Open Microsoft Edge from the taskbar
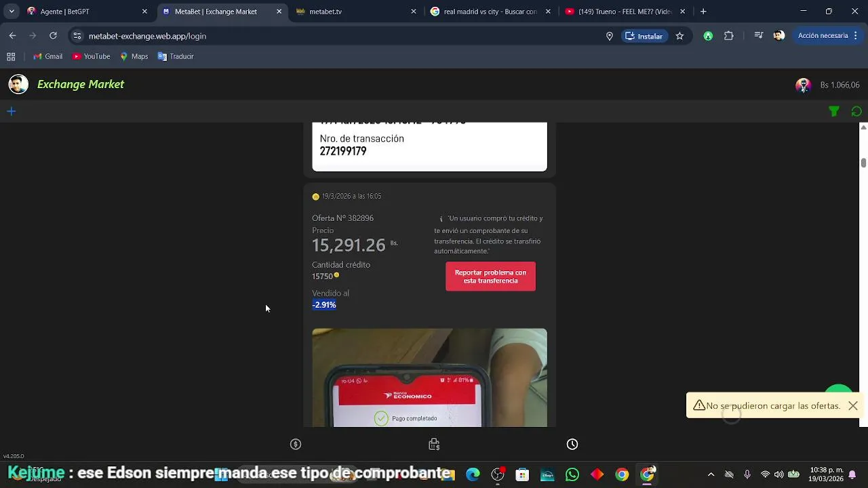The width and height of the screenshot is (868, 488). [x=473, y=474]
